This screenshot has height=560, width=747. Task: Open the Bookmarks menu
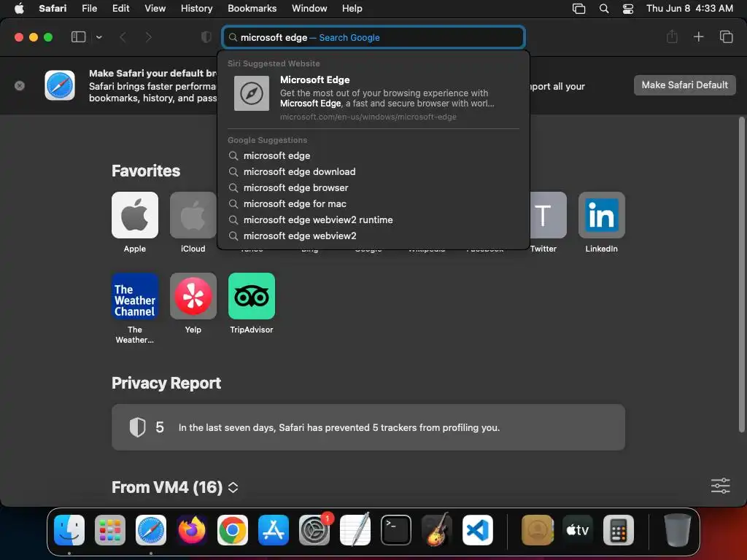(x=252, y=8)
